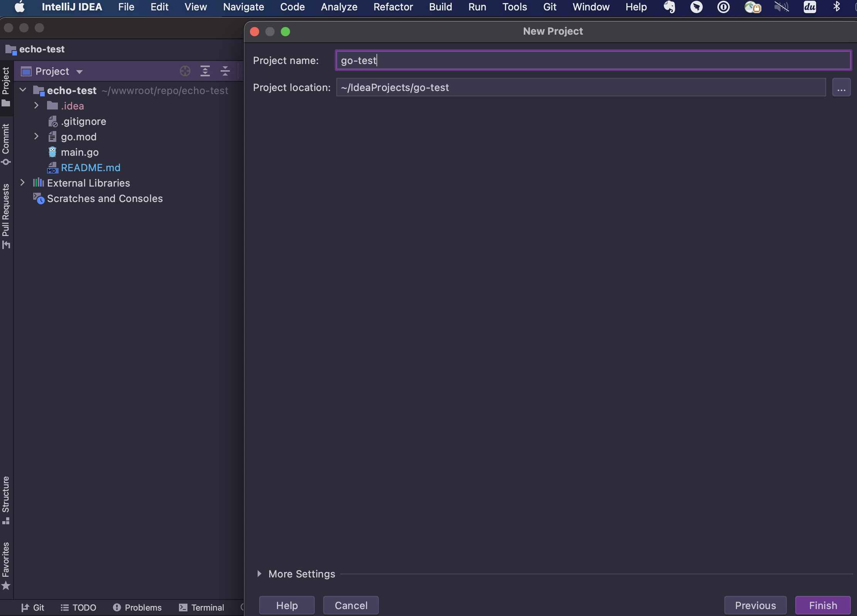Click the Evernote elephant menu bar icon

[x=670, y=7]
